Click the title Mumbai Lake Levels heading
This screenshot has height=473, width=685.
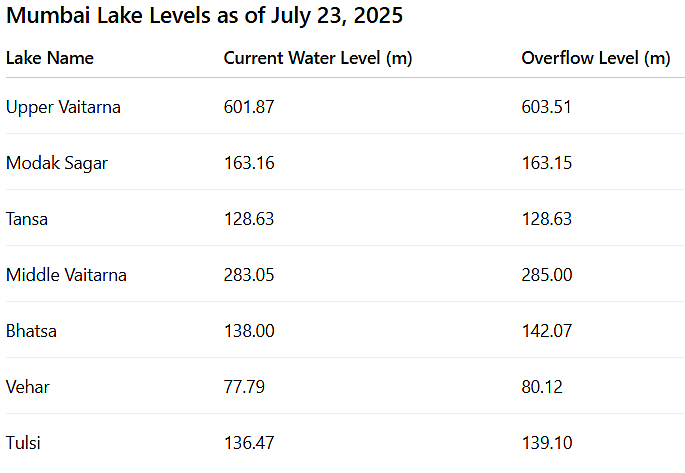(x=204, y=16)
